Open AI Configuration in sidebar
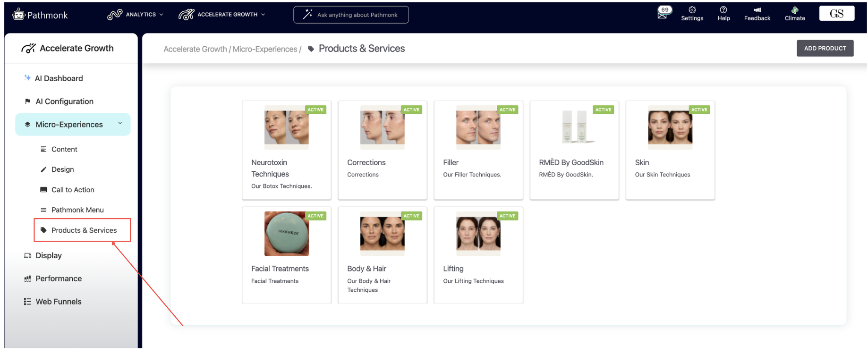This screenshot has height=354, width=868. click(64, 101)
